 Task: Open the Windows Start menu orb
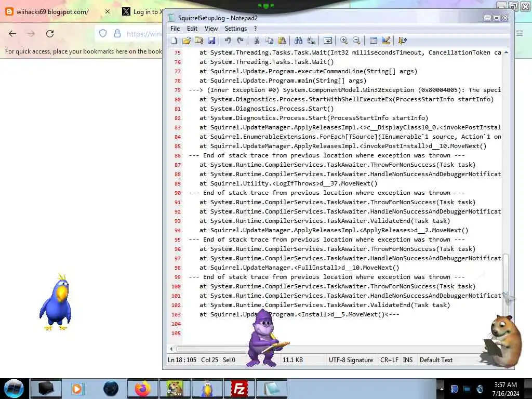tap(14, 389)
